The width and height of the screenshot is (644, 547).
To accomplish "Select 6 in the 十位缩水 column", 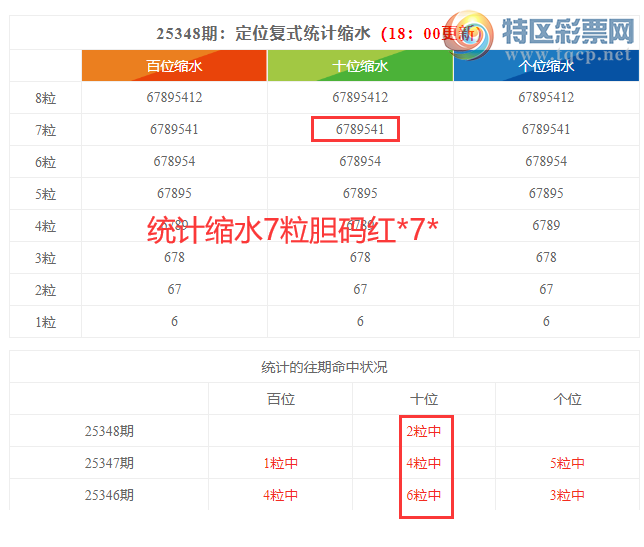I will [360, 322].
